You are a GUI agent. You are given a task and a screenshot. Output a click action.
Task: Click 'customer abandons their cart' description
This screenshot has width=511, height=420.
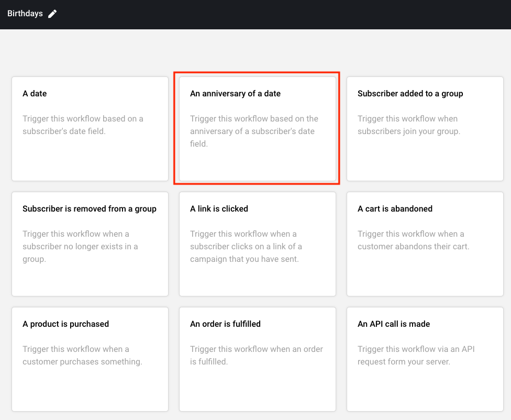(x=413, y=240)
